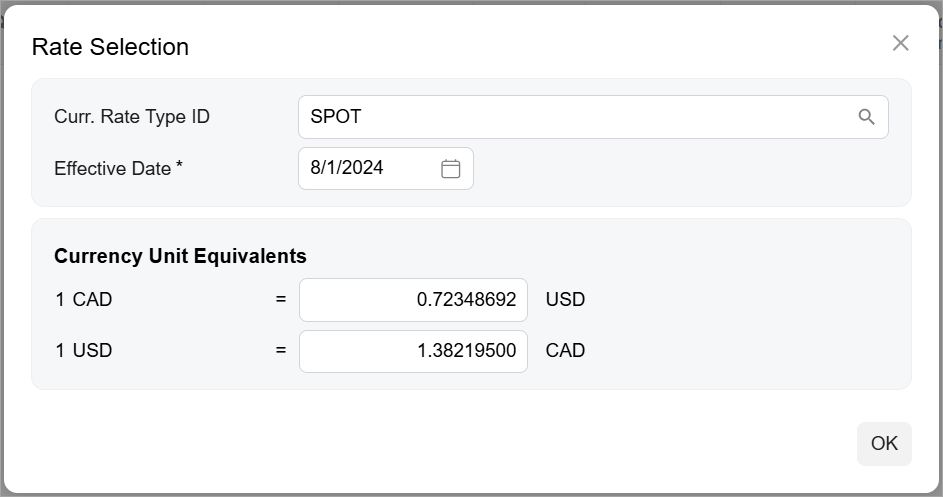Click the 1.38219500 USD-to-CAD rate field
This screenshot has width=943, height=497.
413,351
